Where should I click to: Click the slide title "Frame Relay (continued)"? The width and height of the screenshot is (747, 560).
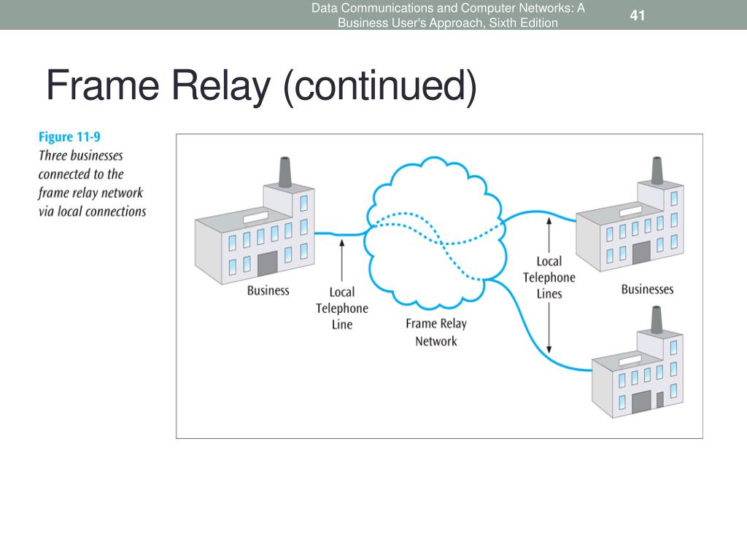261,86
